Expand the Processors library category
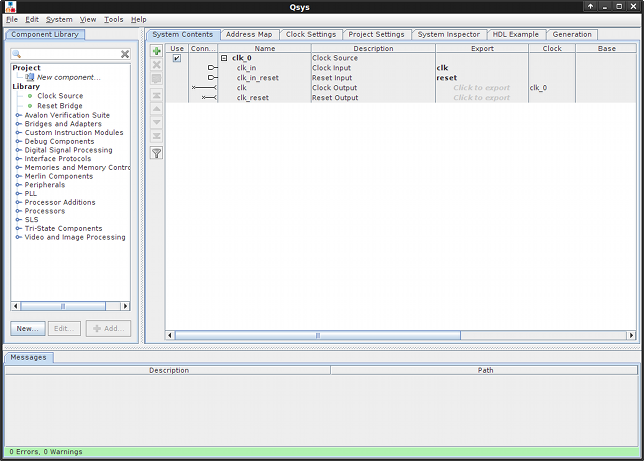 tap(18, 211)
